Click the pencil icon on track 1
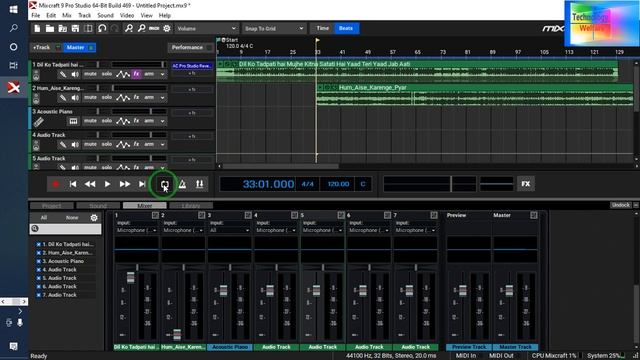 click(62, 74)
